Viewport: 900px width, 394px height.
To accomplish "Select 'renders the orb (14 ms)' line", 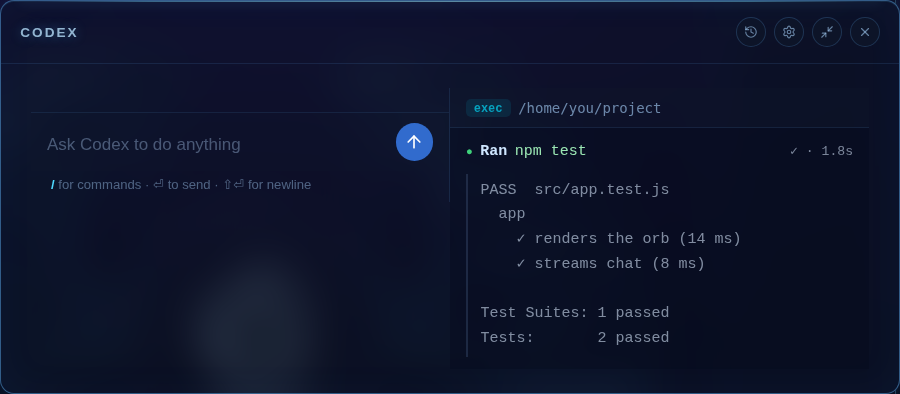I will pyautogui.click(x=629, y=238).
